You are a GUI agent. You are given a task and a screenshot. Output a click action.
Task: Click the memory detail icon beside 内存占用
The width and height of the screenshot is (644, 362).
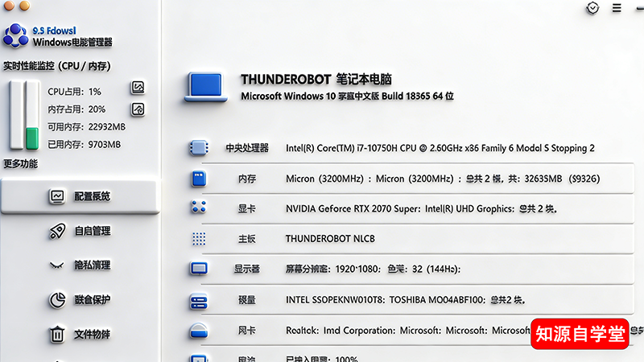click(138, 109)
